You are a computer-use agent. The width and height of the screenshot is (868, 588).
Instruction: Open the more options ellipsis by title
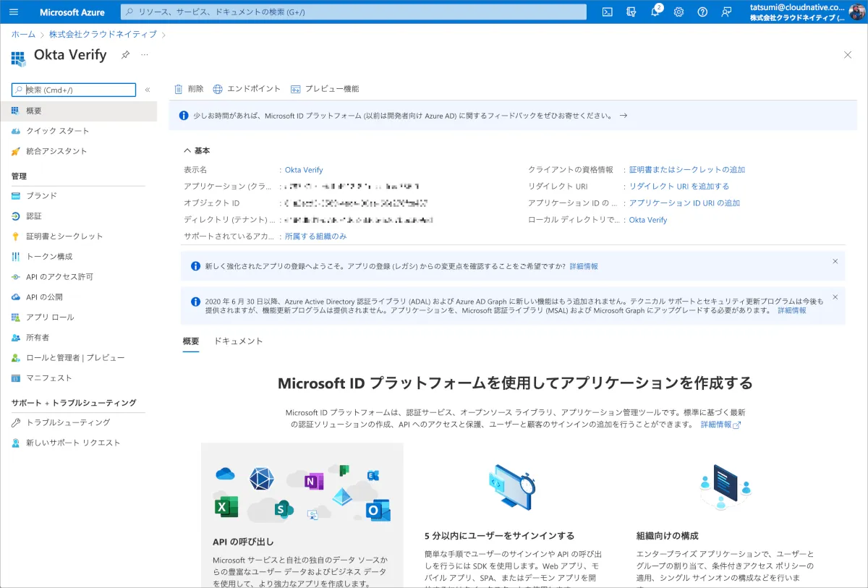pyautogui.click(x=145, y=55)
